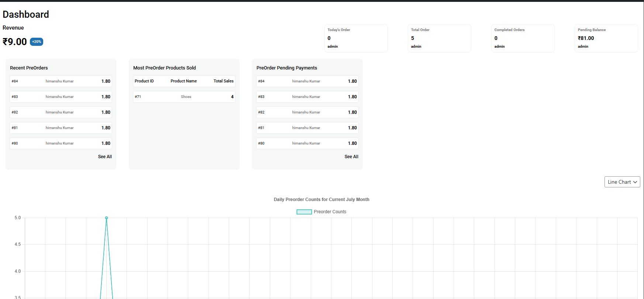Select recent preorder #80 row
The height and width of the screenshot is (299, 644).
coord(61,143)
